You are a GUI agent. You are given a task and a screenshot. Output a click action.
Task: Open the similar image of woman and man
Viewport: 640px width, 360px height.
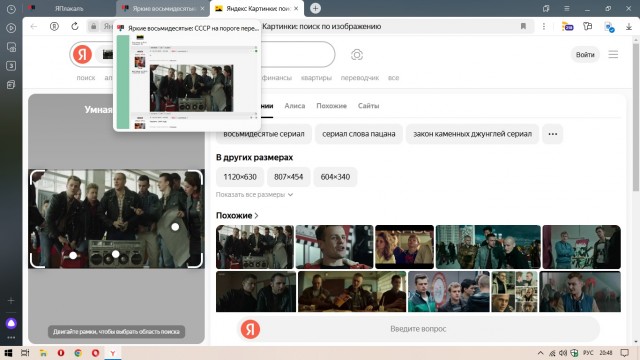pyautogui.click(x=404, y=247)
